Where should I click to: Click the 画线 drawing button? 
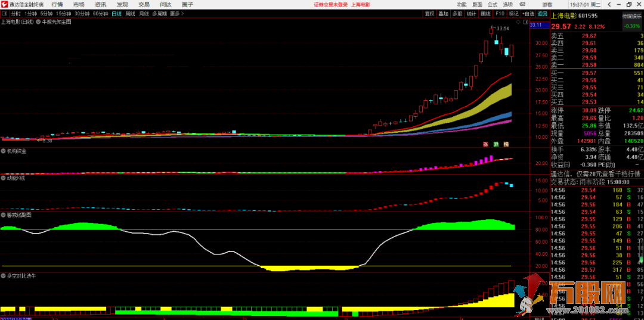485,14
